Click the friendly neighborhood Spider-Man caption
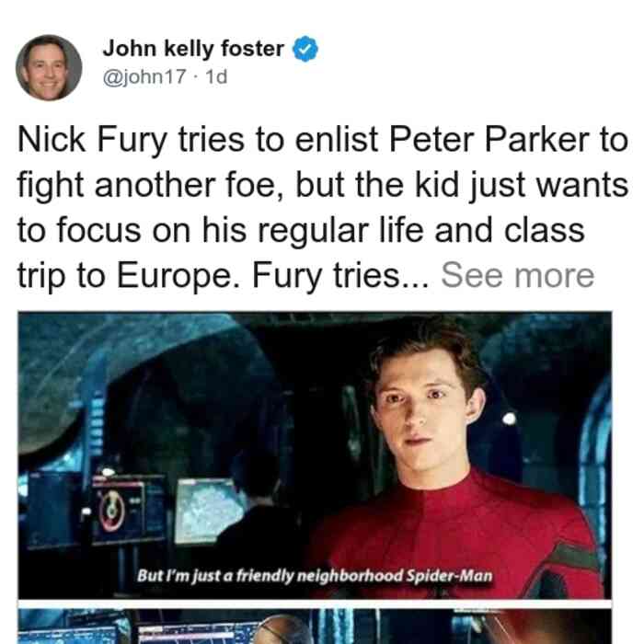The width and height of the screenshot is (644, 644). coord(315,575)
